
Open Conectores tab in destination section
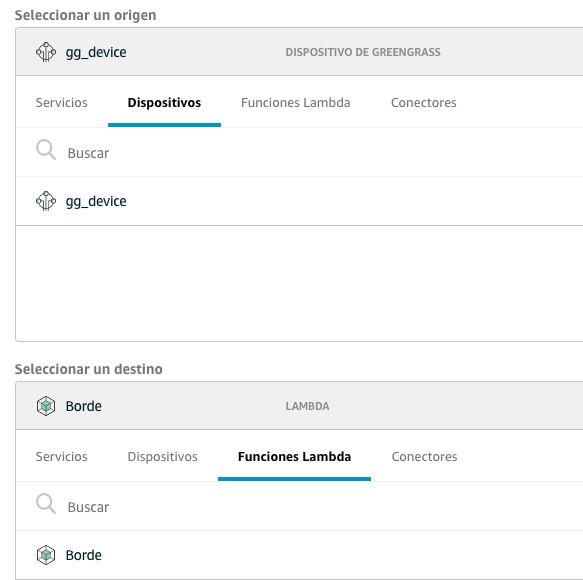pos(424,457)
